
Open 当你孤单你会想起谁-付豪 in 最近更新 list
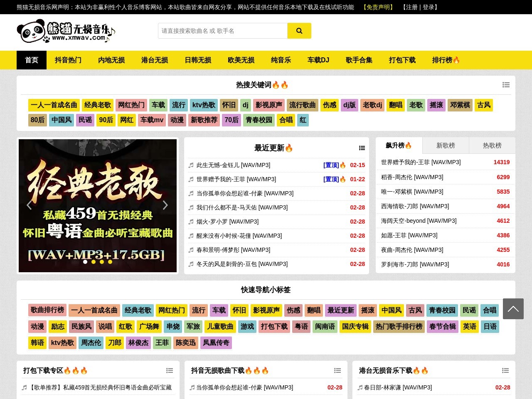(x=245, y=194)
